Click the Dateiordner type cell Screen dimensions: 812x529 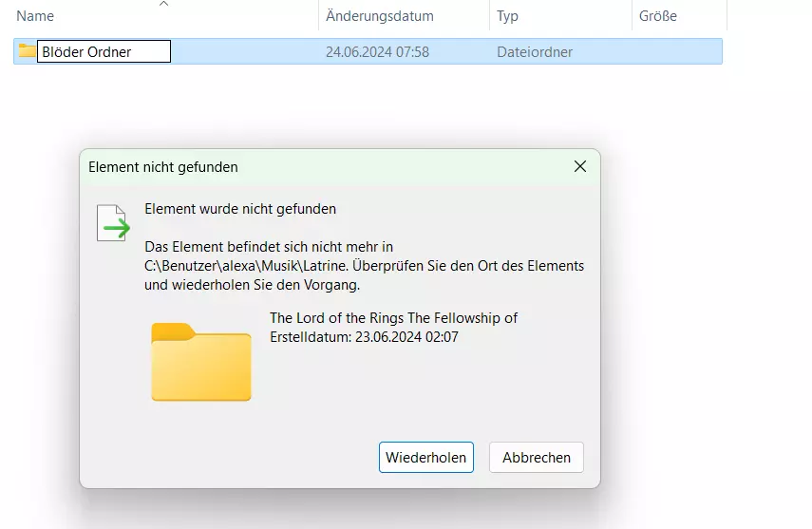pos(535,52)
